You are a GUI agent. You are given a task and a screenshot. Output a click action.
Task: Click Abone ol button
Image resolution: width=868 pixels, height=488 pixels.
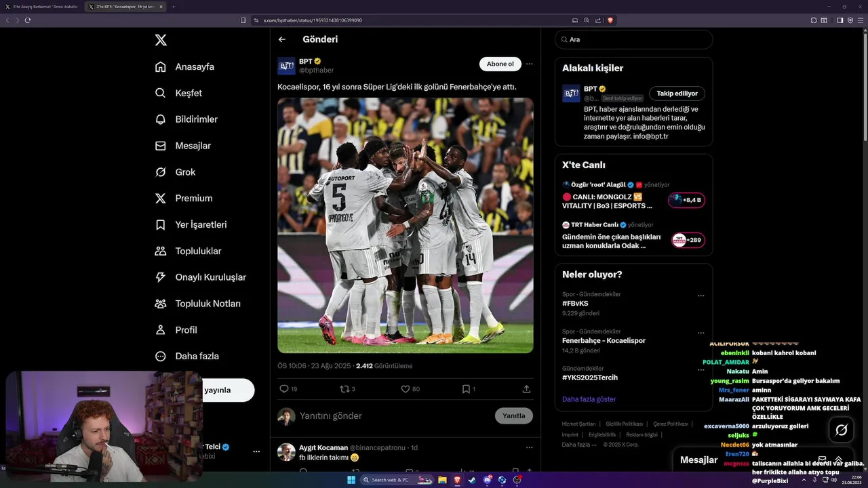tap(500, 64)
